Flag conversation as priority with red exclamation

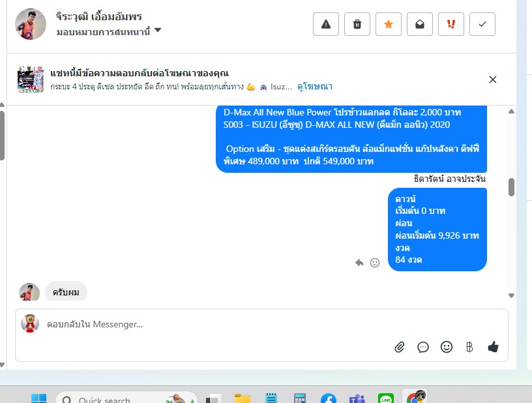[x=451, y=24]
